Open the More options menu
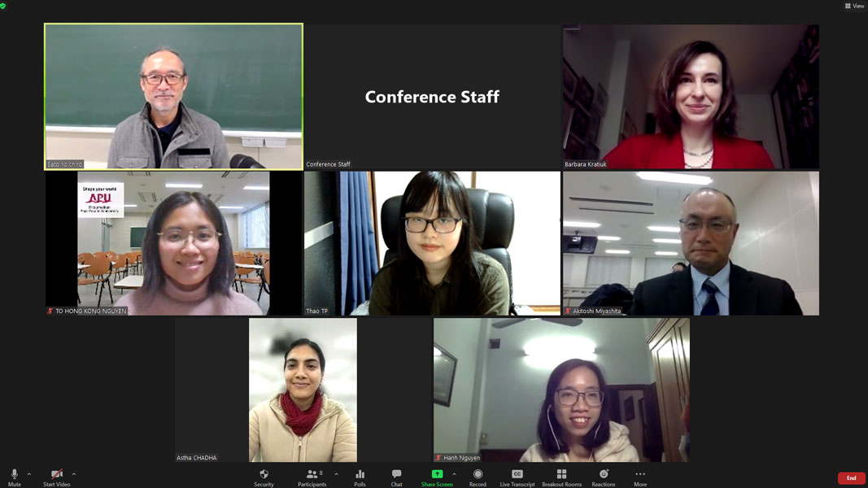Viewport: 868px width, 488px height. [640, 477]
